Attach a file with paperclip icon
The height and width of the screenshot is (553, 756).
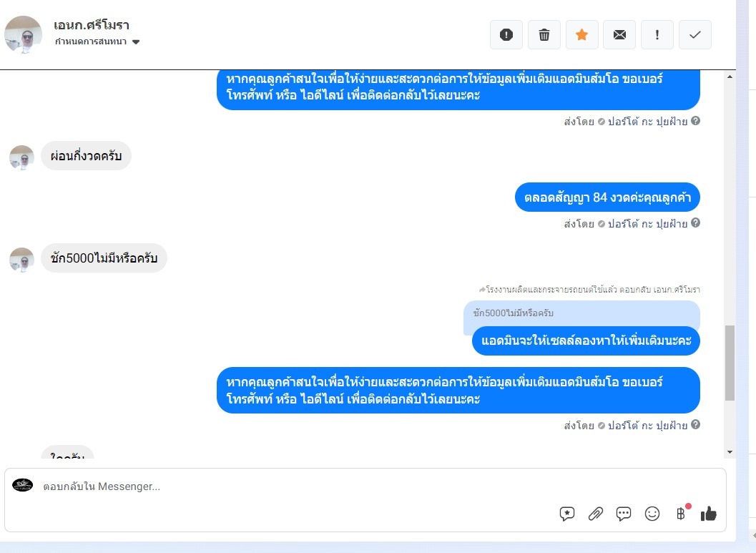coord(596,514)
